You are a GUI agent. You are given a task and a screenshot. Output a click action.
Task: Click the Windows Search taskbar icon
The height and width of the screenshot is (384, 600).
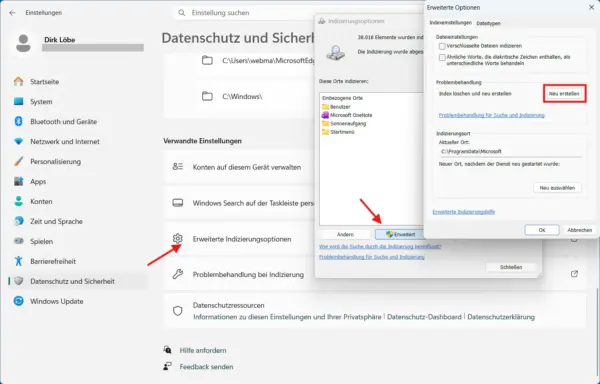tap(178, 203)
